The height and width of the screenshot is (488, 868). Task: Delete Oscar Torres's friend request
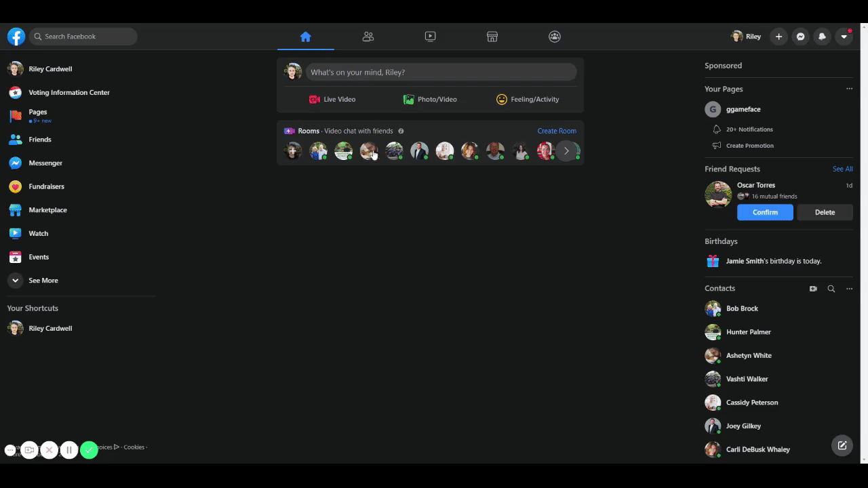(x=825, y=212)
